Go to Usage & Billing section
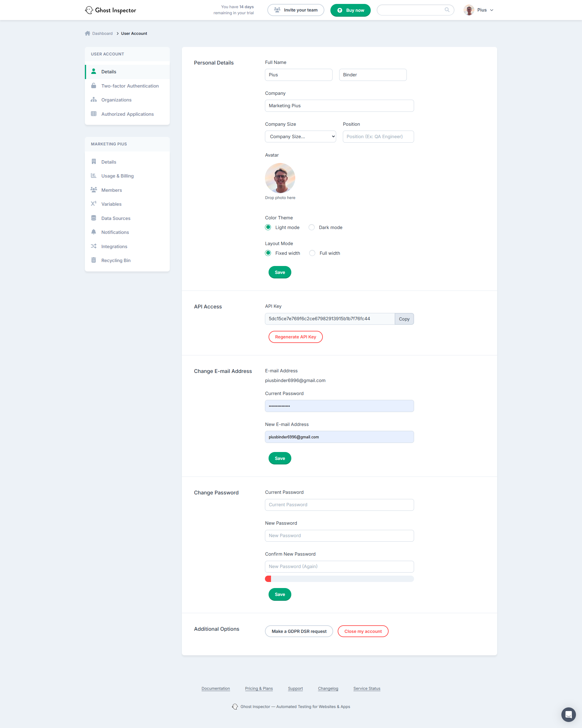 [x=117, y=176]
